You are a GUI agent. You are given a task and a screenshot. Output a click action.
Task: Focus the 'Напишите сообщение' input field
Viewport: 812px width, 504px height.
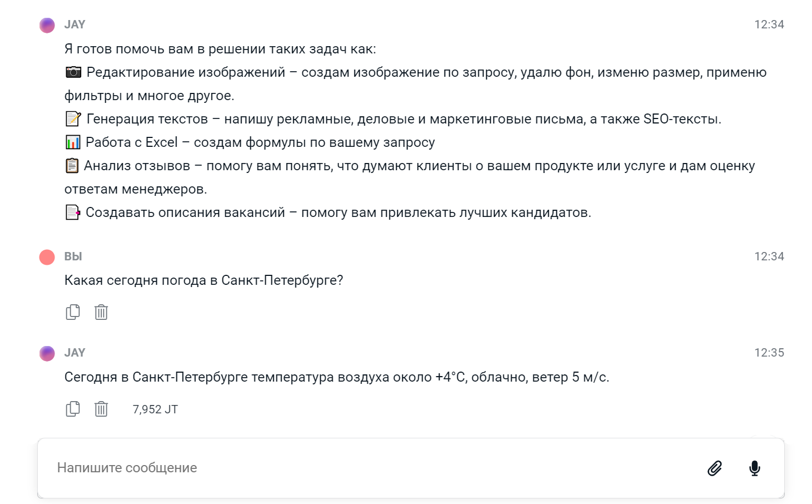point(367,468)
